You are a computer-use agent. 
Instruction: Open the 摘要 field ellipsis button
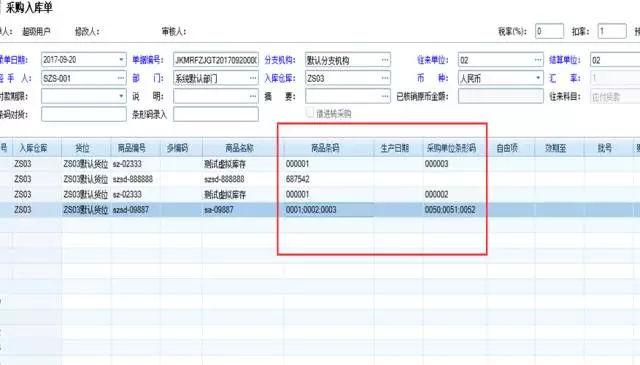tap(384, 96)
